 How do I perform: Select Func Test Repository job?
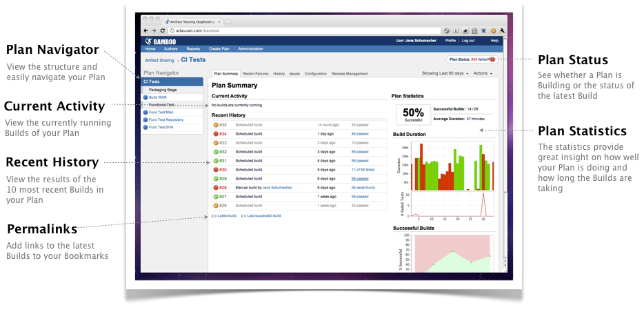(x=166, y=119)
